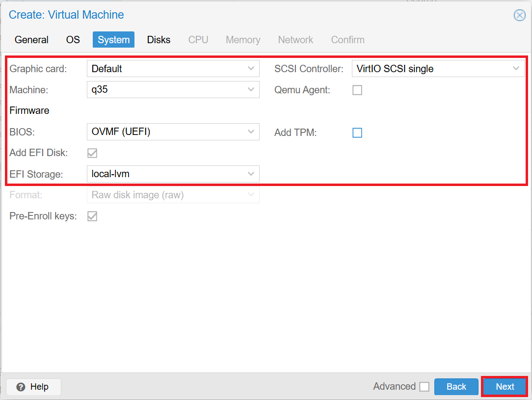This screenshot has height=400, width=532.
Task: Click the Help question mark icon
Action: tap(22, 387)
